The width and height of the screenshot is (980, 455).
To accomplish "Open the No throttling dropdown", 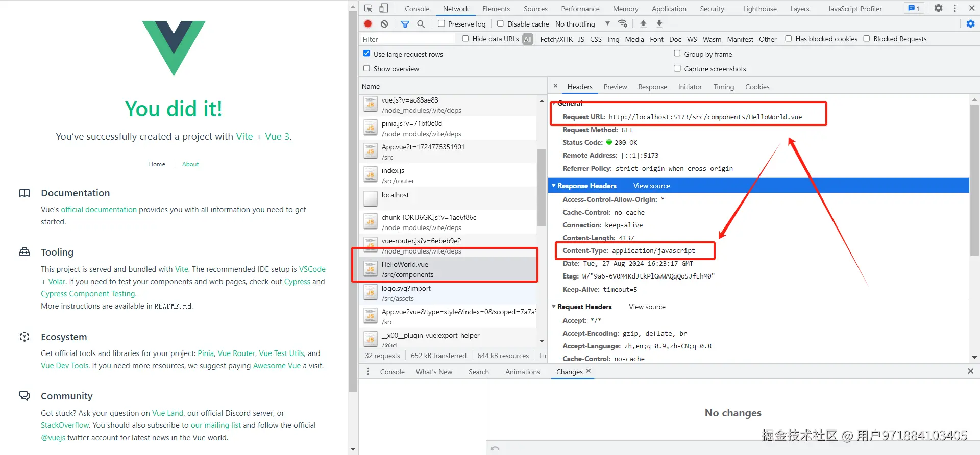I will [583, 24].
